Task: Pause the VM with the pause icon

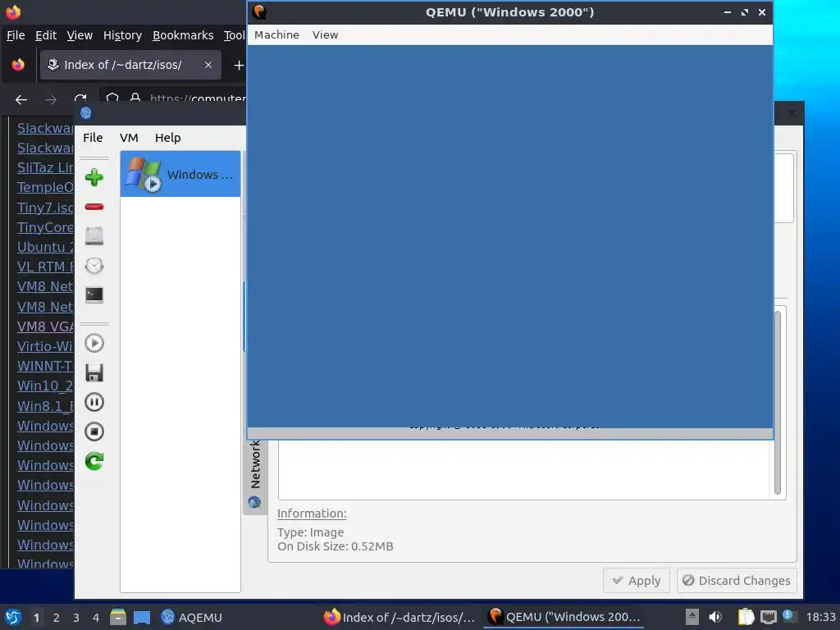Action: 94,402
